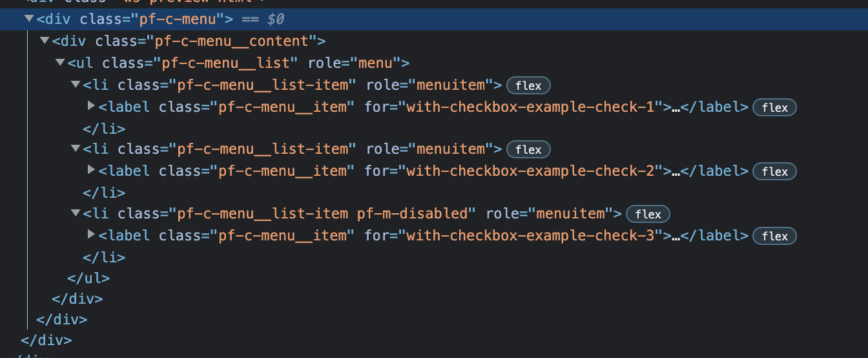
Task: Expand label for with-checkbox-example-check-1
Action: [x=91, y=106]
